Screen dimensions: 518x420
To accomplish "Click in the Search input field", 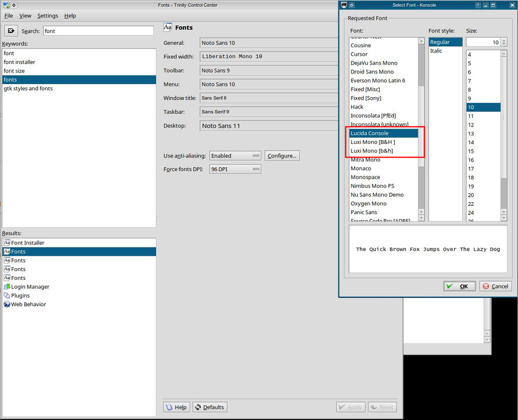I will coord(98,31).
